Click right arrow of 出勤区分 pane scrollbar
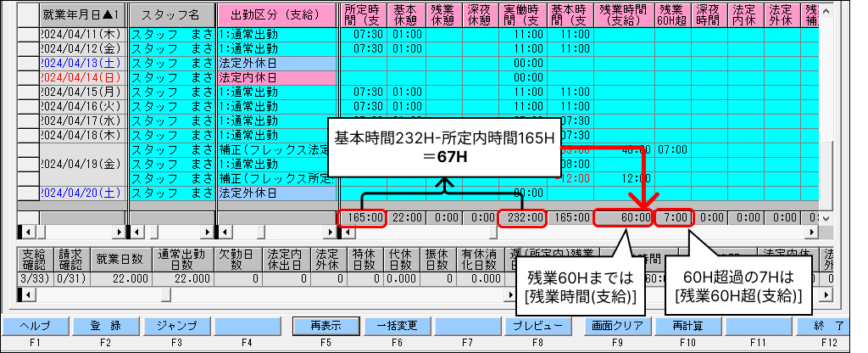868x353 pixels. [331, 231]
